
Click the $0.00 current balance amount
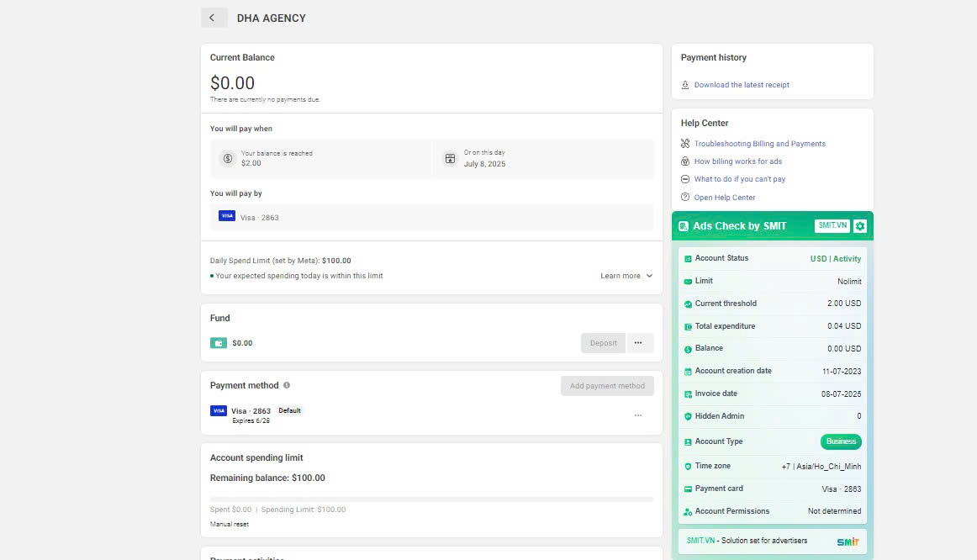(x=232, y=83)
